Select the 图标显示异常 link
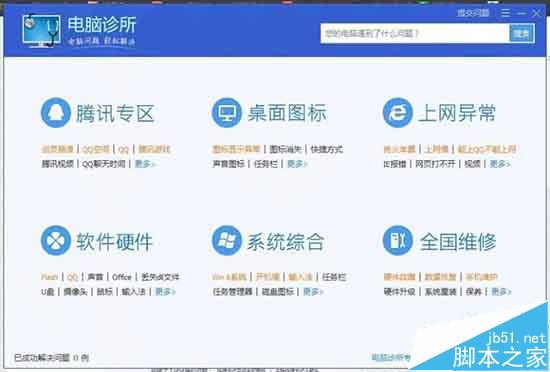The image size is (550, 372). pos(236,150)
